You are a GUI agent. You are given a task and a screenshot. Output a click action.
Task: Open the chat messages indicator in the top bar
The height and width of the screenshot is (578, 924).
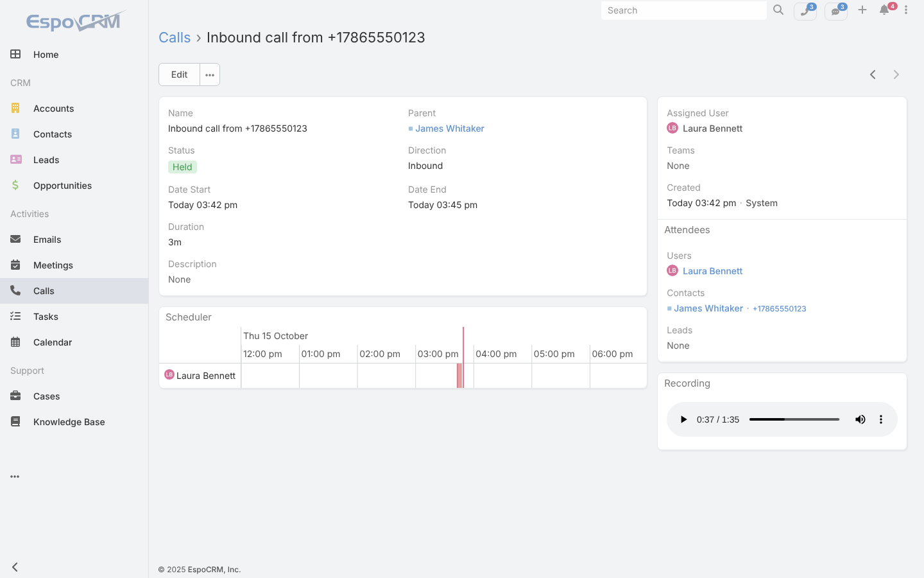pyautogui.click(x=836, y=11)
